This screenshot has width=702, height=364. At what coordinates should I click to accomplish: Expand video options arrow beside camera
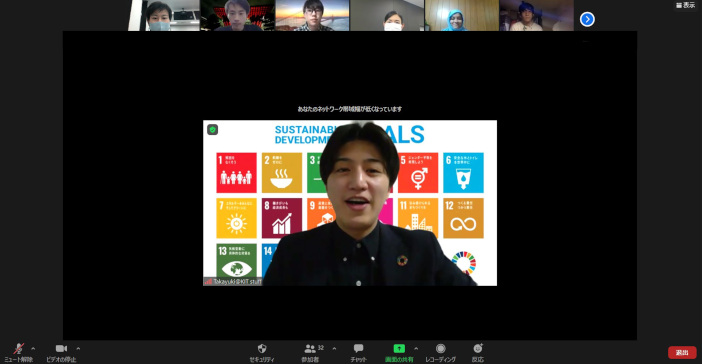click(78, 348)
